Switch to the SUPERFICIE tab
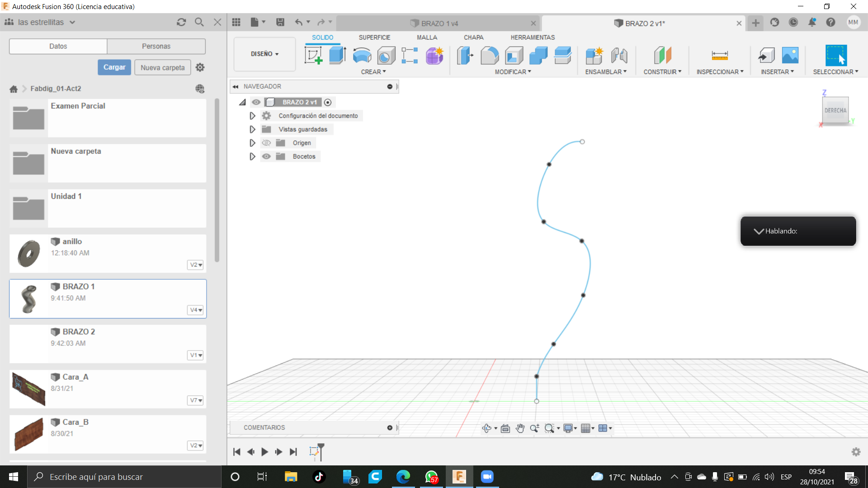The image size is (868, 488). pyautogui.click(x=374, y=38)
